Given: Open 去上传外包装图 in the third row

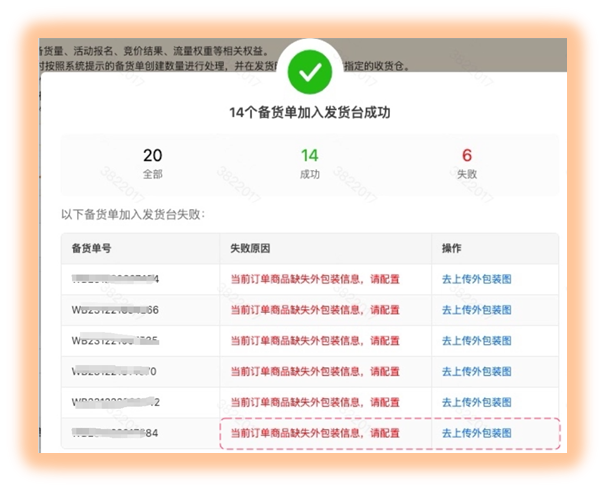Looking at the screenshot, I should 476,341.
